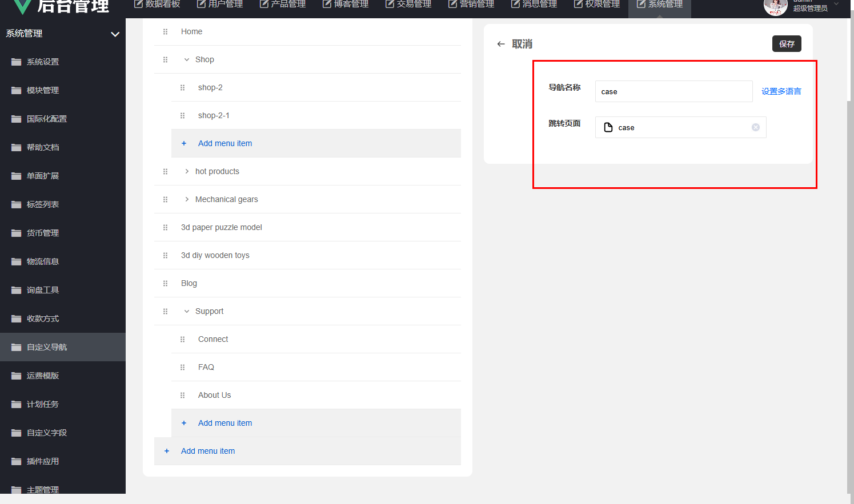Click the drag handle next to shop-2-1
The image size is (854, 504).
(x=182, y=116)
